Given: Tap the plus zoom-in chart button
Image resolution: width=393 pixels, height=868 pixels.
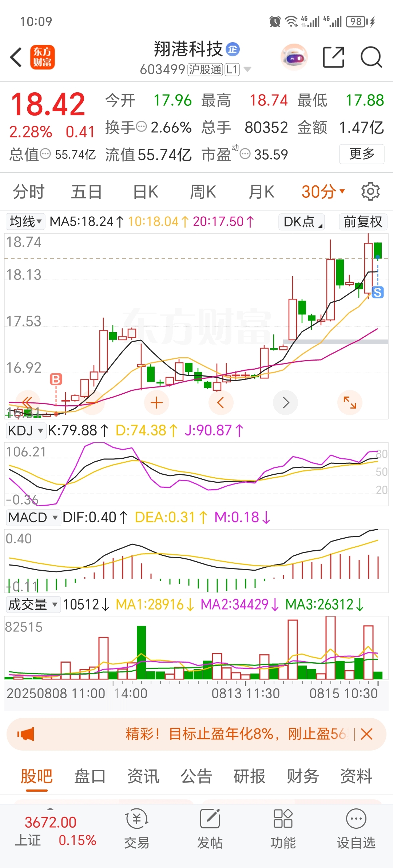Looking at the screenshot, I should [x=156, y=402].
